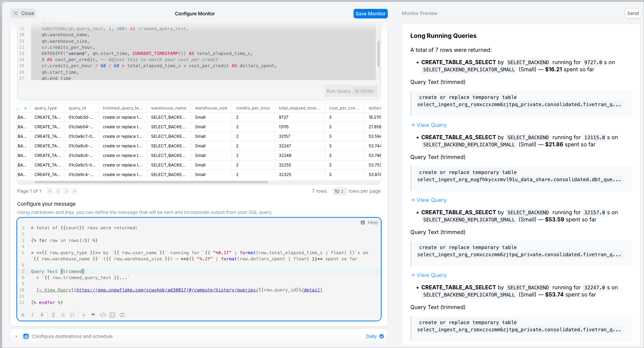Click the results table horizontal scrollbar
The width and height of the screenshot is (644, 348).
151,182
